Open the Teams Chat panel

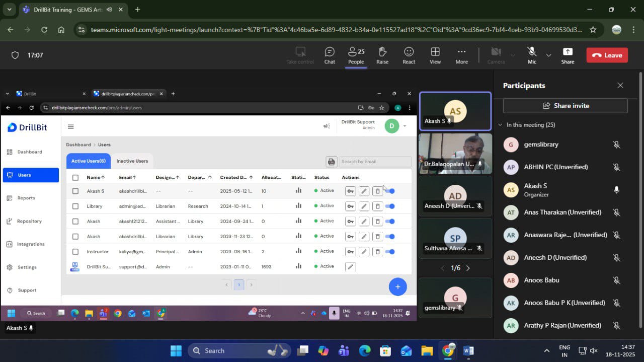330,55
